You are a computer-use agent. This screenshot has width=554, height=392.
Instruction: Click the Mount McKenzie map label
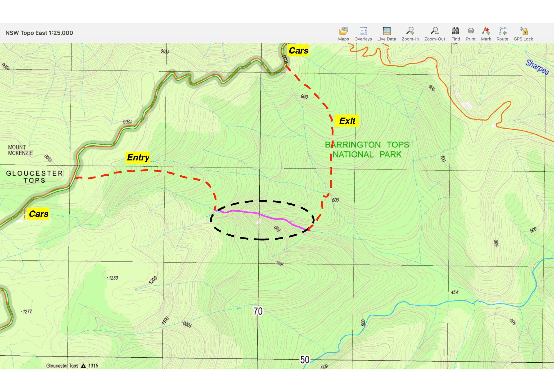[20, 150]
